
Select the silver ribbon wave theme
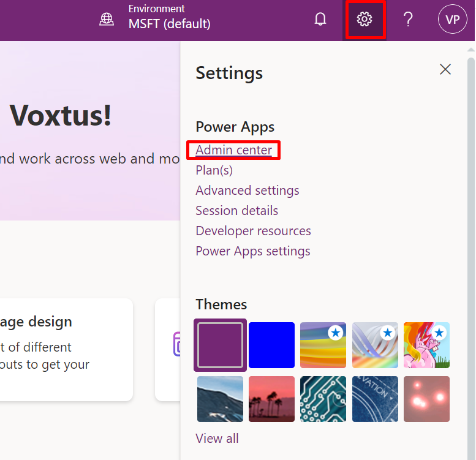click(375, 345)
